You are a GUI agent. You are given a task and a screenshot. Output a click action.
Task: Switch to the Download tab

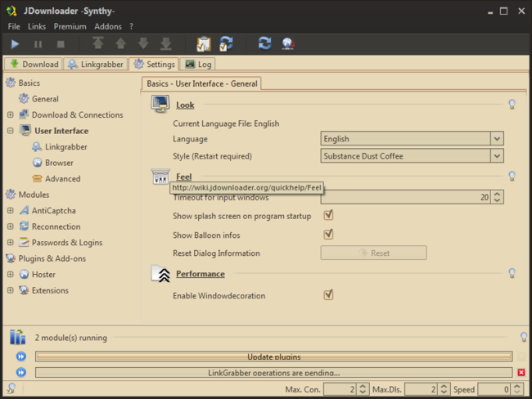[x=34, y=64]
